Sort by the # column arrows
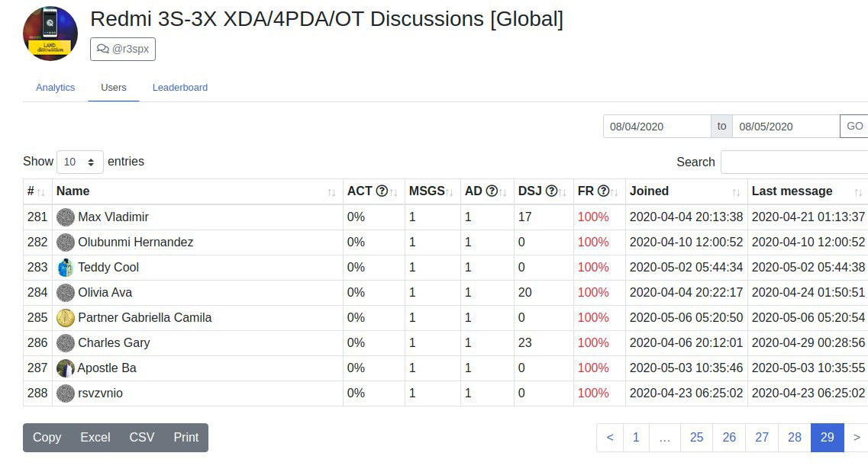This screenshot has width=868, height=469. tap(41, 192)
